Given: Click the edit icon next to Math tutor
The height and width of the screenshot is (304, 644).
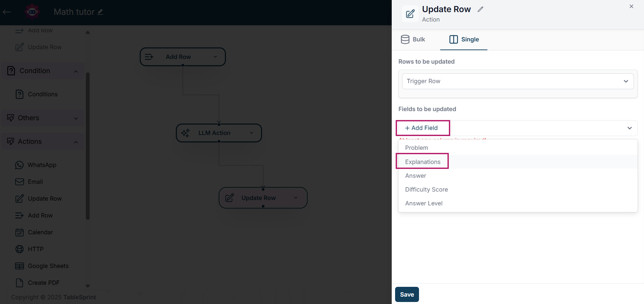Looking at the screenshot, I should (100, 12).
